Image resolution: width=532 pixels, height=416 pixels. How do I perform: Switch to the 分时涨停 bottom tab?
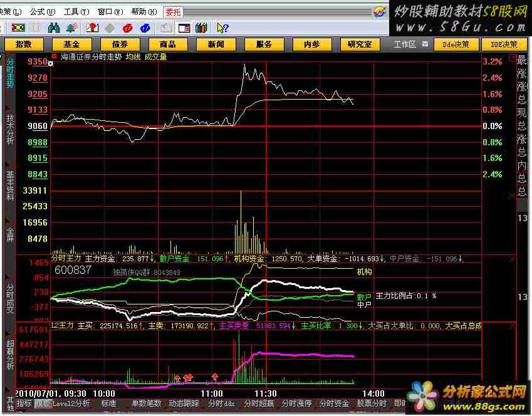tap(296, 403)
